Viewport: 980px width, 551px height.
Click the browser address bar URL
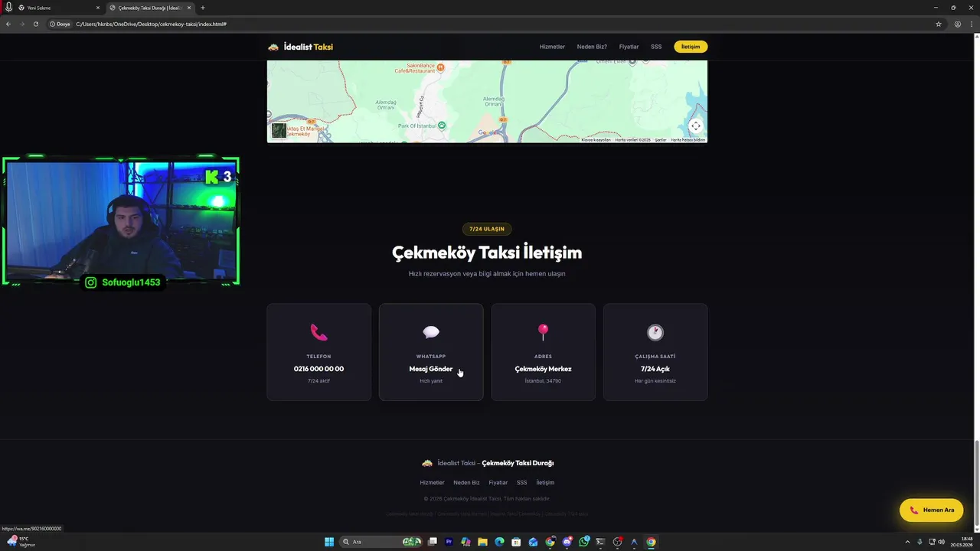[151, 24]
